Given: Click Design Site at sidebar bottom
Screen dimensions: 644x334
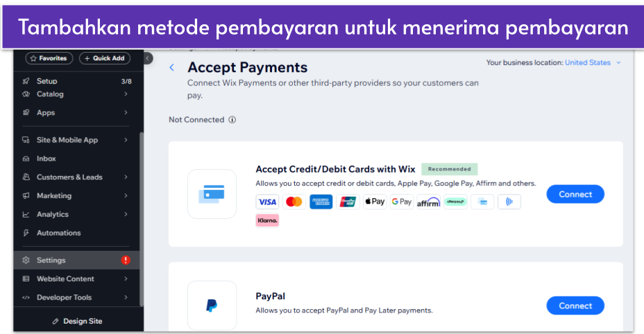Looking at the screenshot, I should 78,322.
